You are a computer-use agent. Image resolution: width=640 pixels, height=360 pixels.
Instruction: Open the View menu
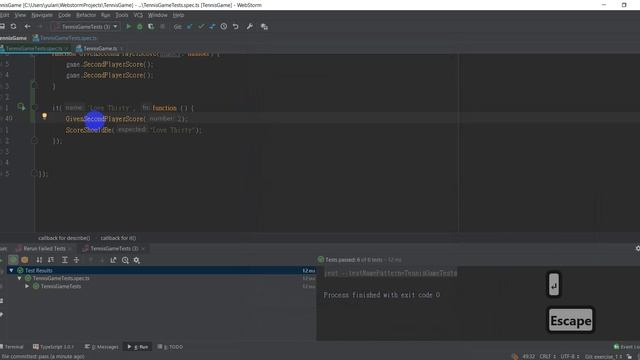(x=20, y=15)
